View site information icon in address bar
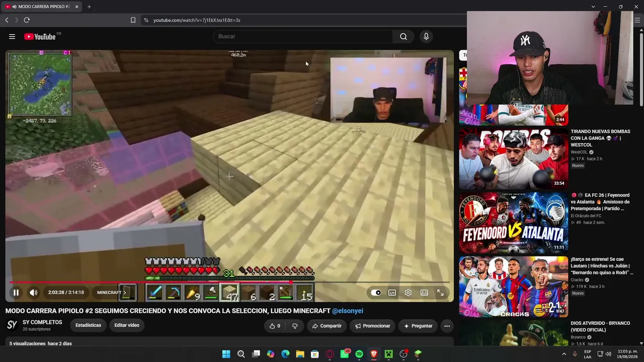The height and width of the screenshot is (362, 644). [x=146, y=20]
